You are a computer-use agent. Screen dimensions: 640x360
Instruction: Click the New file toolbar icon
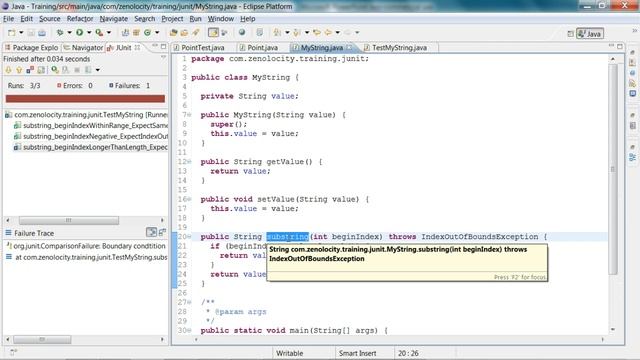coord(11,33)
